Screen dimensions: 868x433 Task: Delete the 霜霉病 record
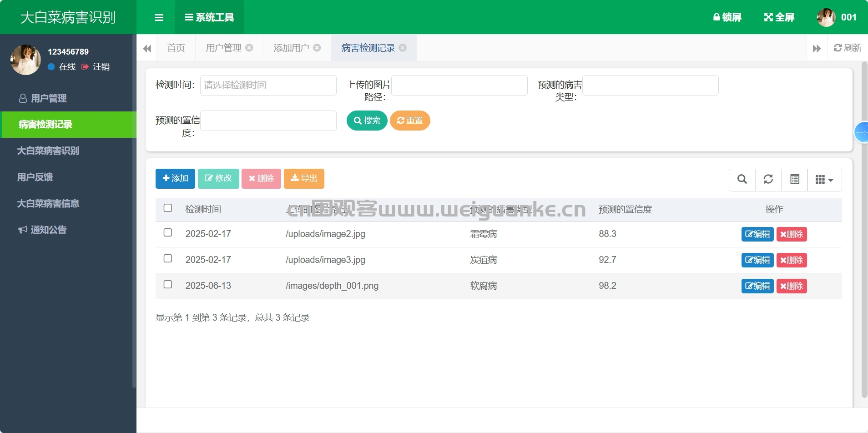click(x=792, y=234)
